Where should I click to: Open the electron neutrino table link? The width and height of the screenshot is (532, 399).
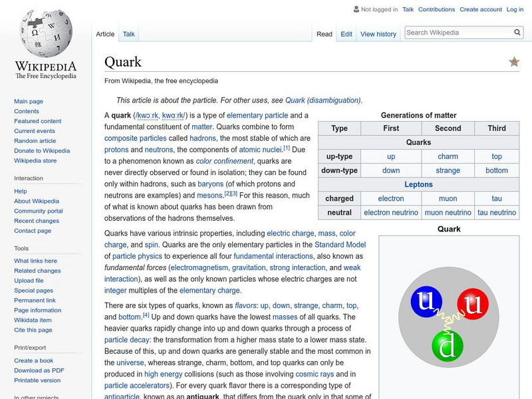tap(391, 213)
